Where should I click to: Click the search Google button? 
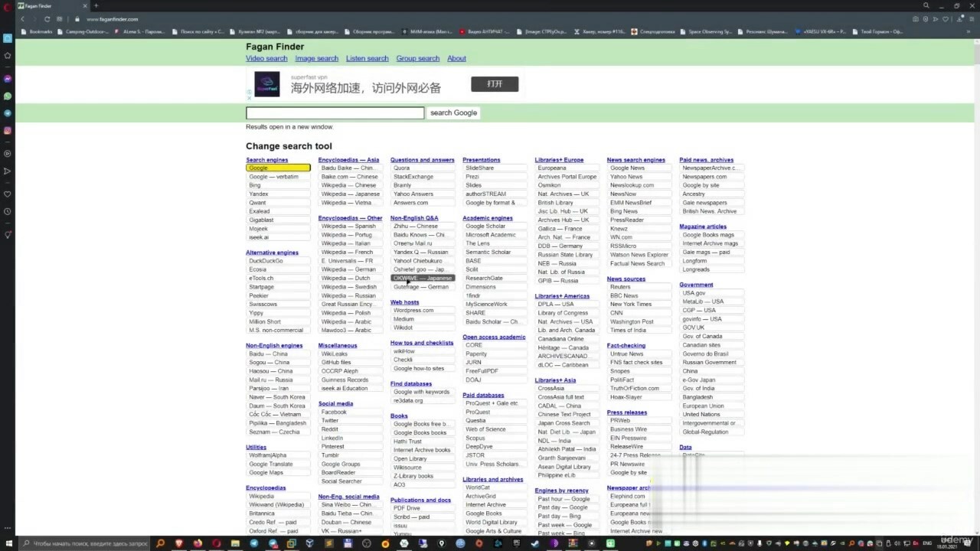(x=453, y=112)
